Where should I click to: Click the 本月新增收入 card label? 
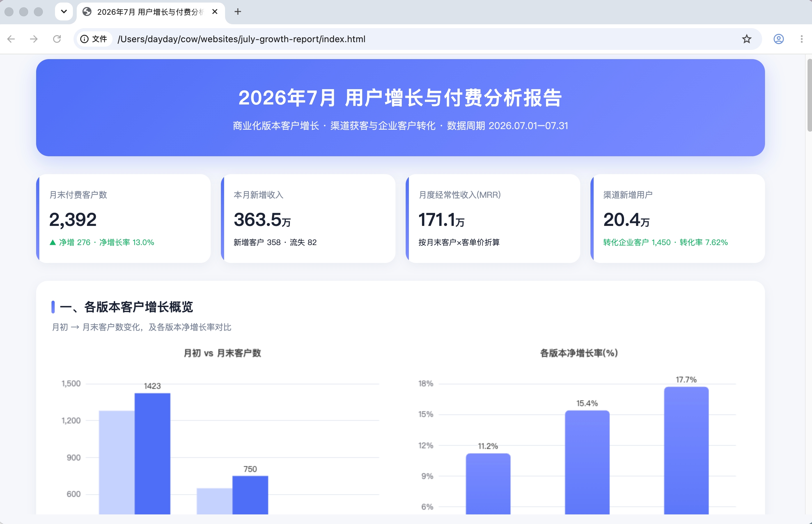tap(258, 195)
